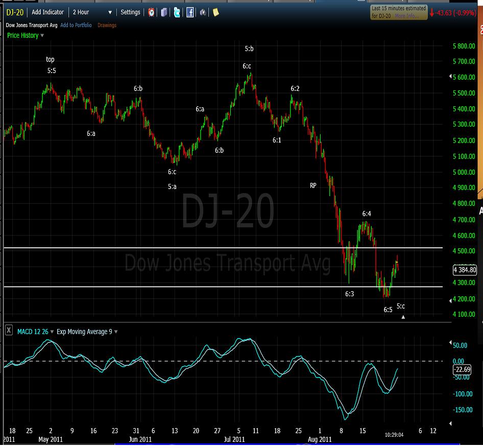Click the '6:1' annotation label
The image size is (483, 448).
point(277,140)
